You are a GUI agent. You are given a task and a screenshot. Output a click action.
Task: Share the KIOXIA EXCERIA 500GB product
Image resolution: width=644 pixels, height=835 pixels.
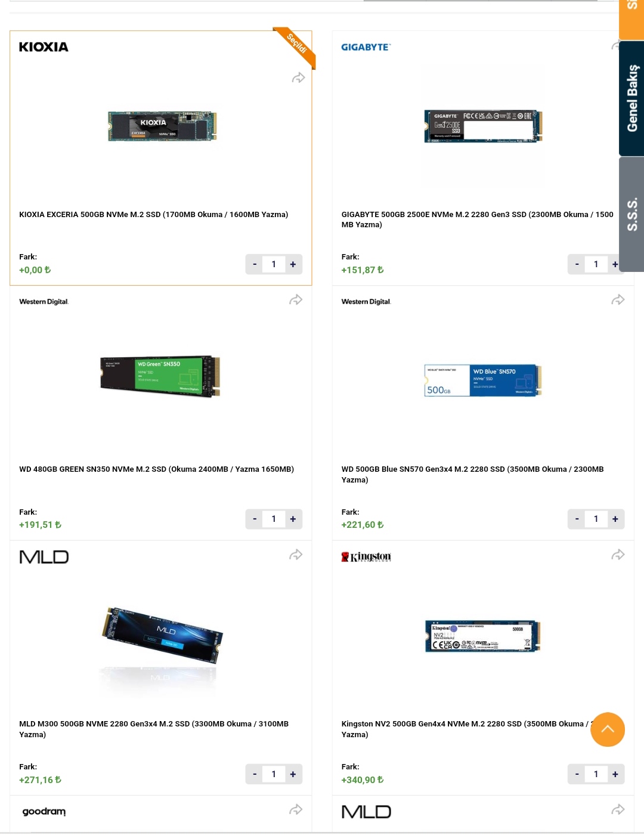click(x=298, y=78)
